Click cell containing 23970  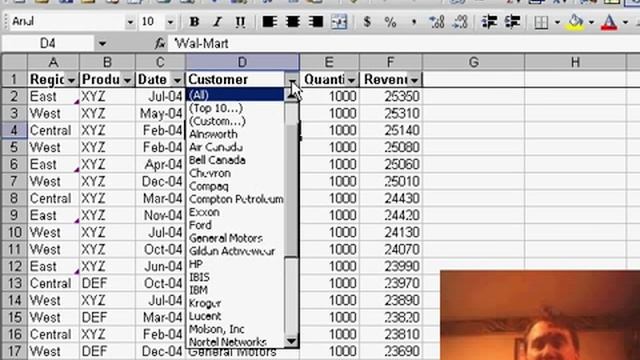click(391, 283)
